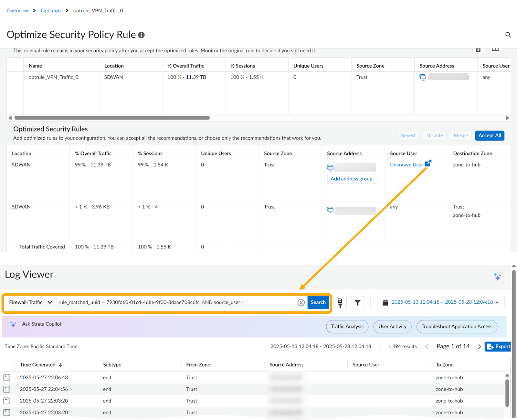
Task: Click the Accept All button
Action: (x=489, y=136)
